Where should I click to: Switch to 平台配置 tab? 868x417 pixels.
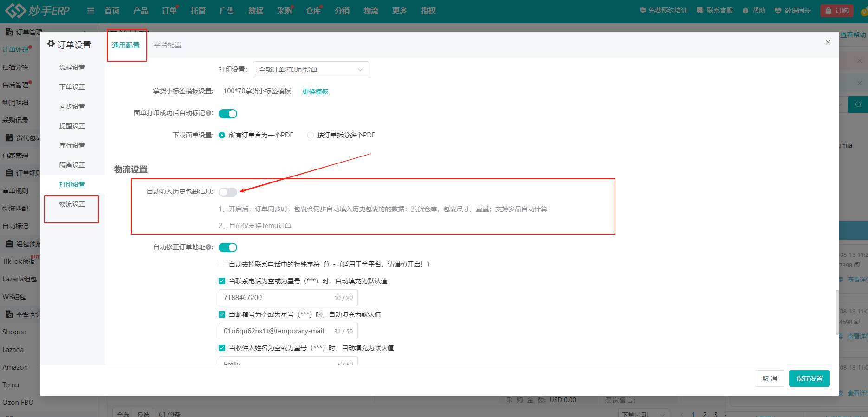168,45
